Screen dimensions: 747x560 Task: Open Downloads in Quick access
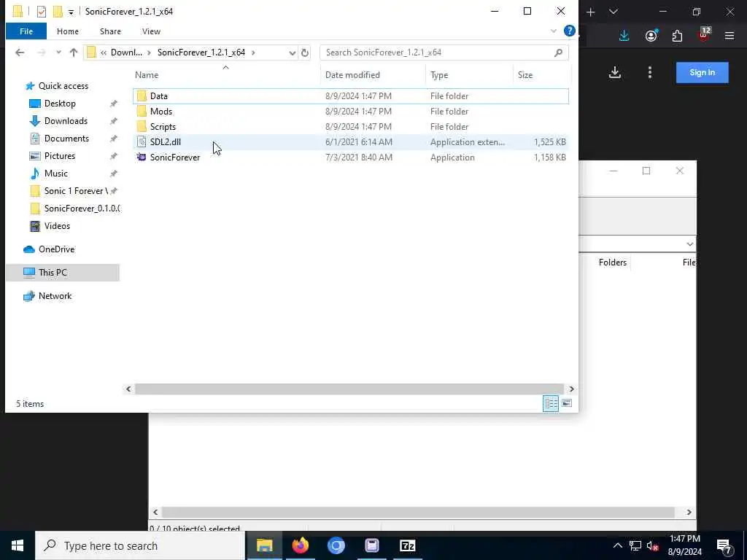66,121
